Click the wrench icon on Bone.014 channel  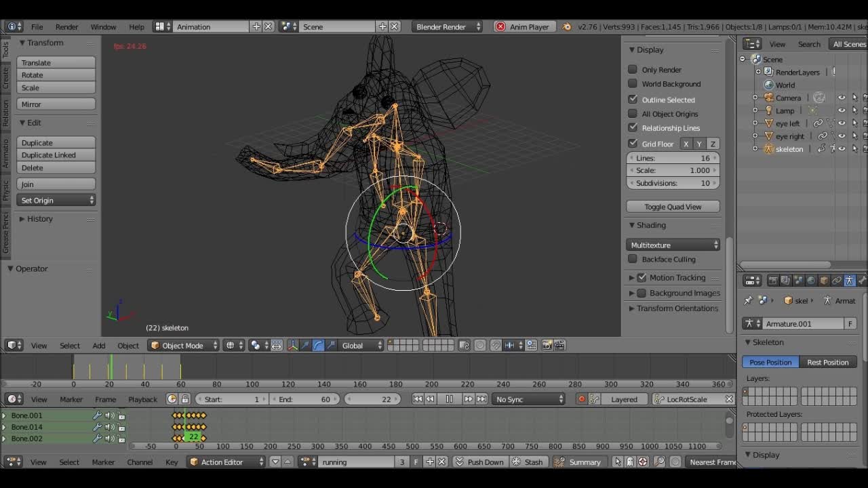[98, 427]
